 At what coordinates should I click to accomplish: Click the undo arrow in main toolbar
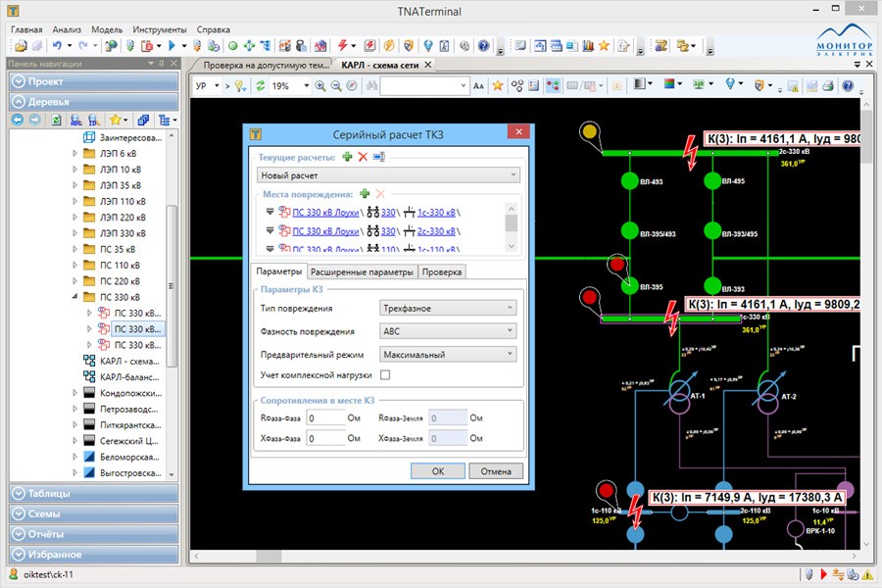[x=57, y=46]
